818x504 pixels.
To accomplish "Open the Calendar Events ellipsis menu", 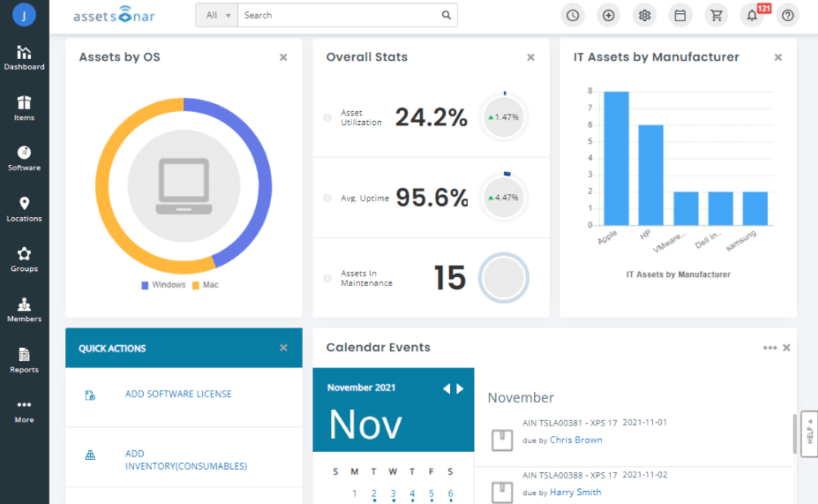I will 770,347.
